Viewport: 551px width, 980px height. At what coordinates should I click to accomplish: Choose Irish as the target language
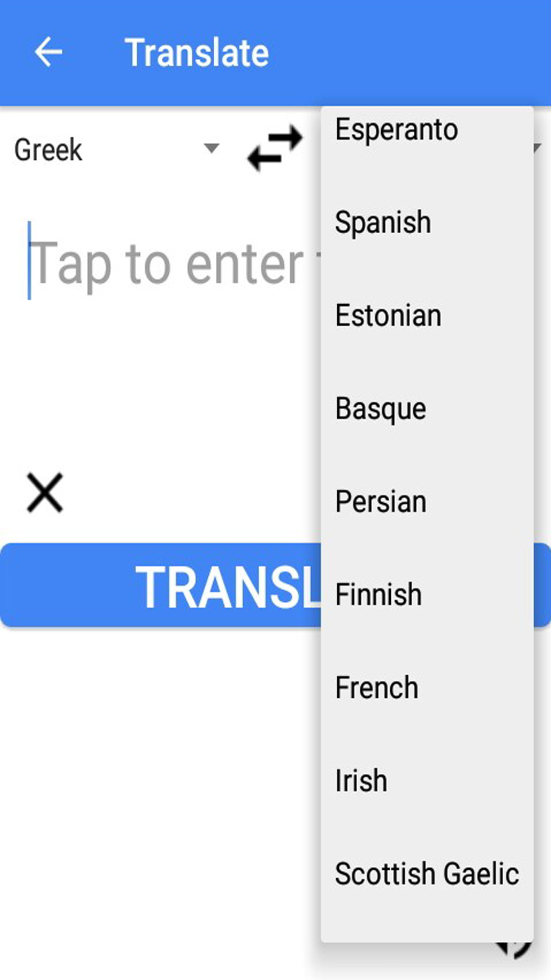click(361, 780)
